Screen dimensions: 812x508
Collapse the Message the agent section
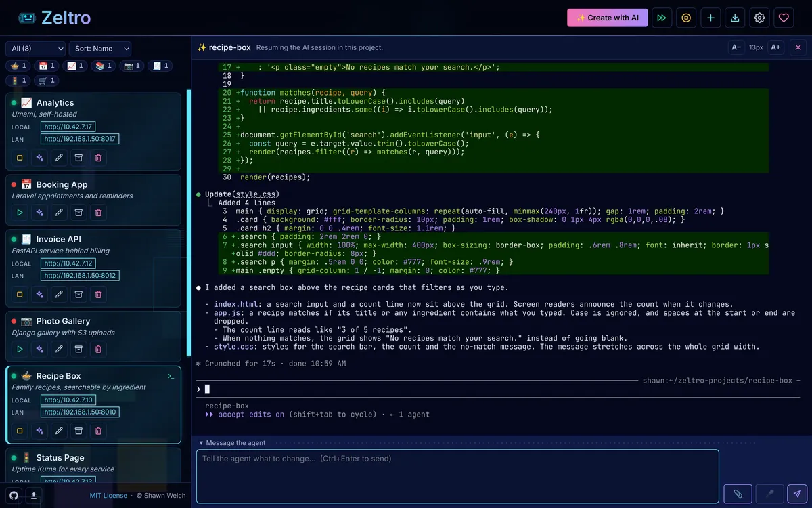point(232,443)
